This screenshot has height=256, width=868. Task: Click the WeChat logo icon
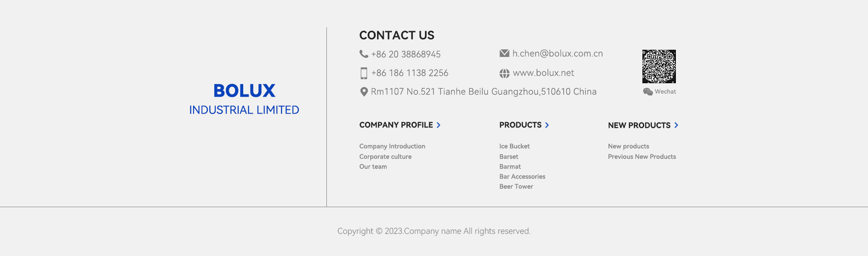pyautogui.click(x=647, y=92)
